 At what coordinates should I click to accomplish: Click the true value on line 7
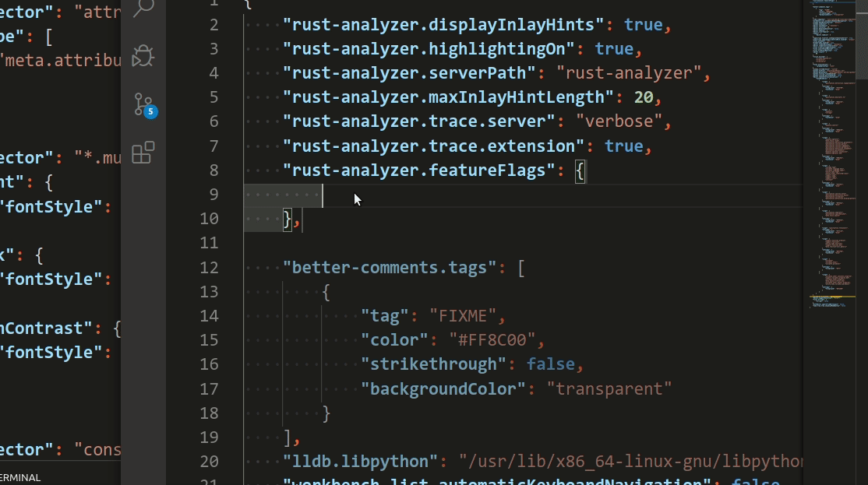point(624,146)
